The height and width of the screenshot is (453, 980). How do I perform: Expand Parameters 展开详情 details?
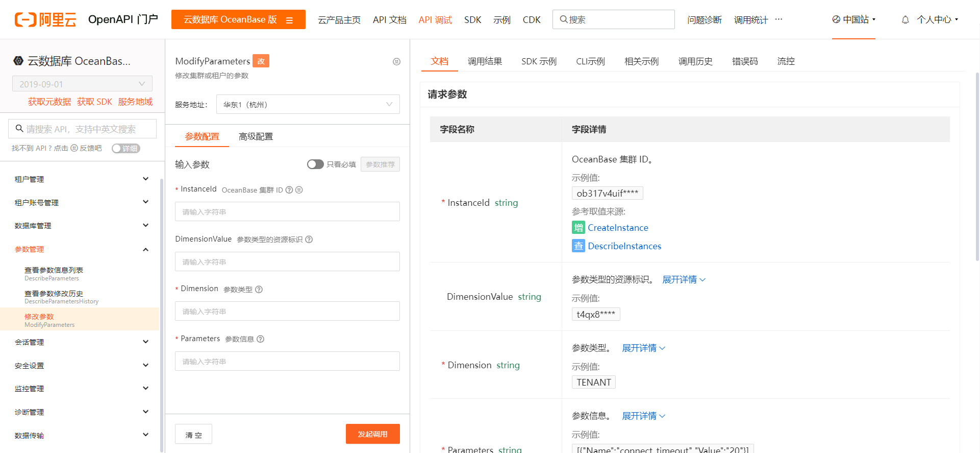(x=643, y=416)
